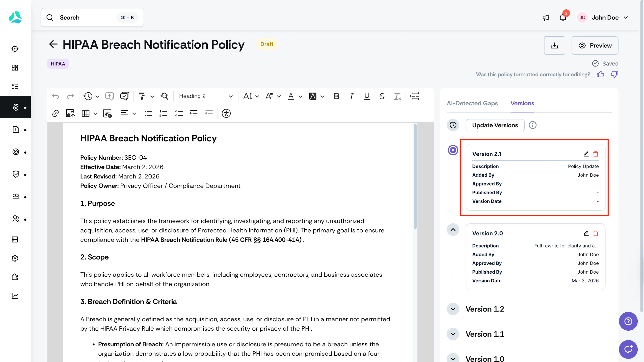Open the Heading 2 style dropdown
Image resolution: width=644 pixels, height=362 pixels.
pos(206,96)
